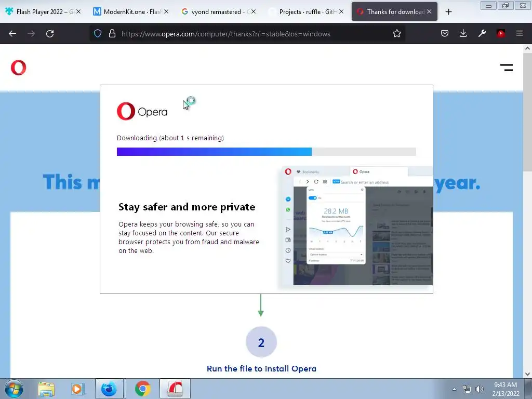
Task: Open the Windows Start menu
Action: (14, 389)
